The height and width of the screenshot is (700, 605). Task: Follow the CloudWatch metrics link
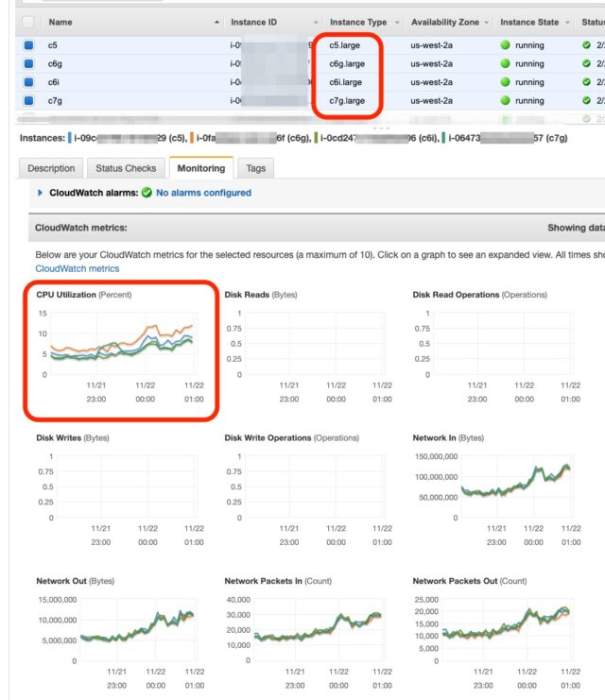[78, 268]
